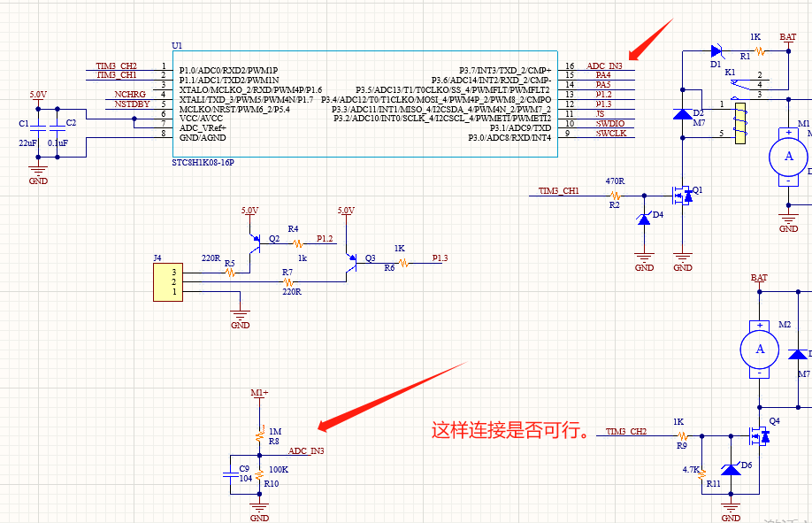
Task: Click TIM3_CH2 label on U1 pin 1
Action: [x=116, y=65]
